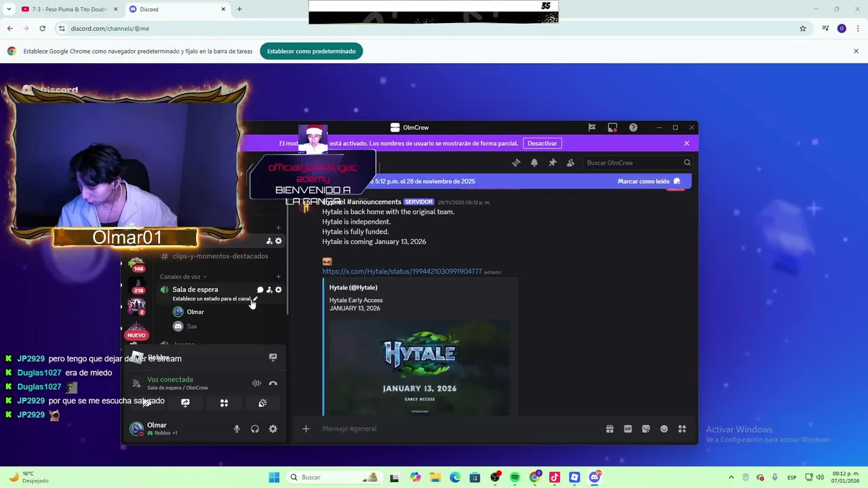
Task: Open the GIF picker
Action: pos(628,428)
